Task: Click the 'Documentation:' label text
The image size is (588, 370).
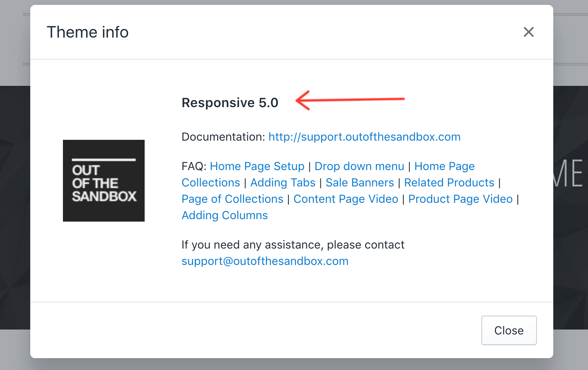Action: point(224,137)
